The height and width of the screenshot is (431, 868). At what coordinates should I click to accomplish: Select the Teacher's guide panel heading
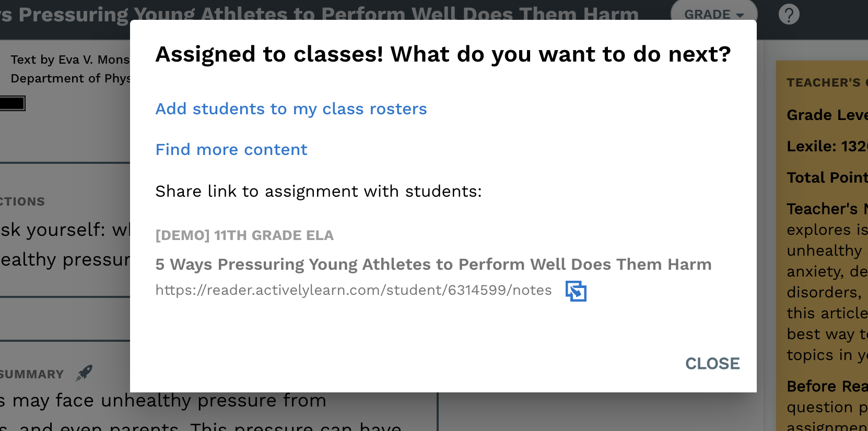tap(827, 82)
